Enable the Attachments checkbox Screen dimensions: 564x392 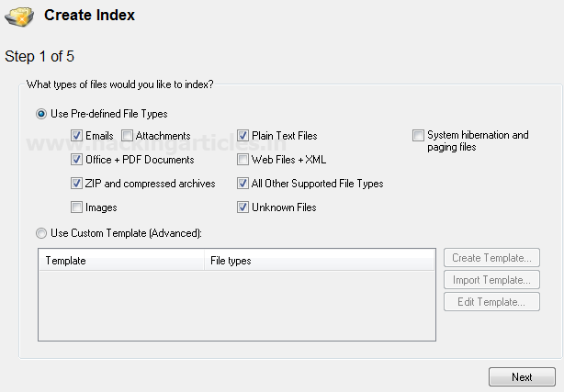tap(128, 136)
